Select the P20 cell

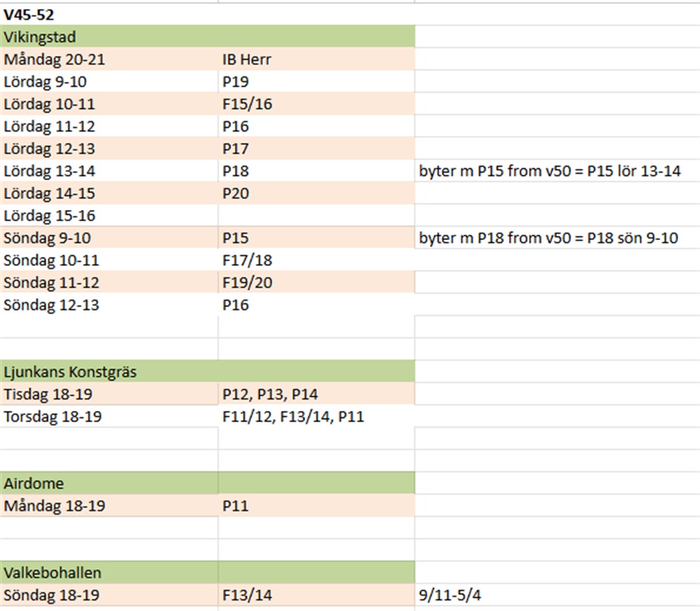point(235,193)
